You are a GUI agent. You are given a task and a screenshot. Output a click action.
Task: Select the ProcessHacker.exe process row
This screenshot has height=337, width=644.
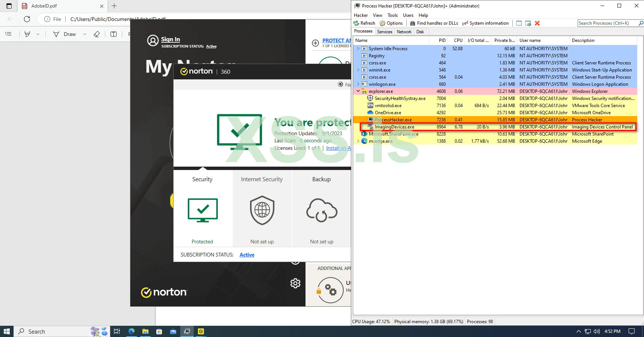point(495,120)
